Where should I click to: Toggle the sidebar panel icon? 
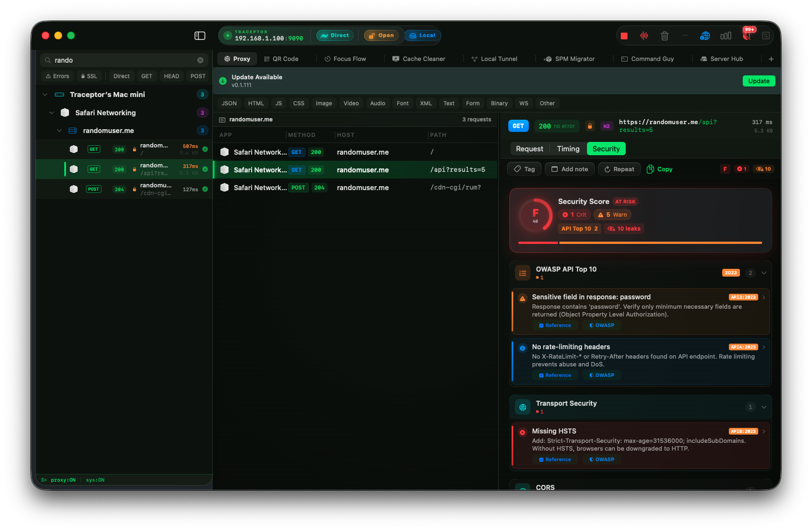[200, 35]
